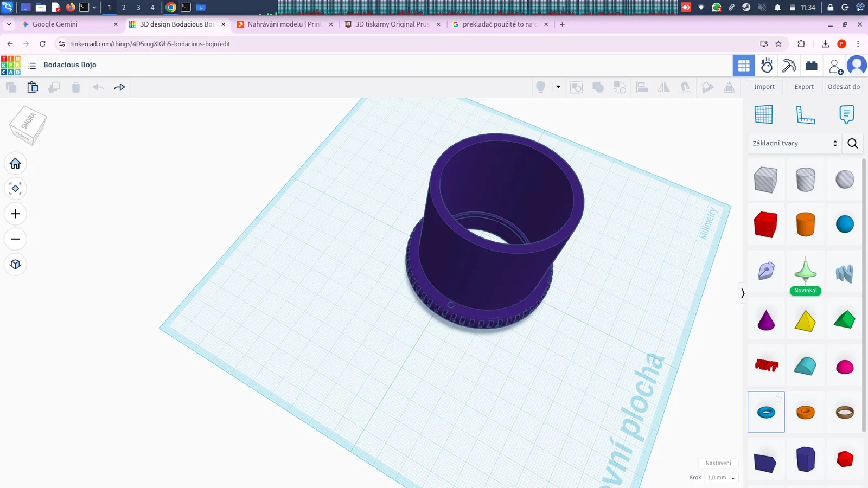Zoom out the workplane
Viewport: 868px width, 488px height.
tap(15, 239)
